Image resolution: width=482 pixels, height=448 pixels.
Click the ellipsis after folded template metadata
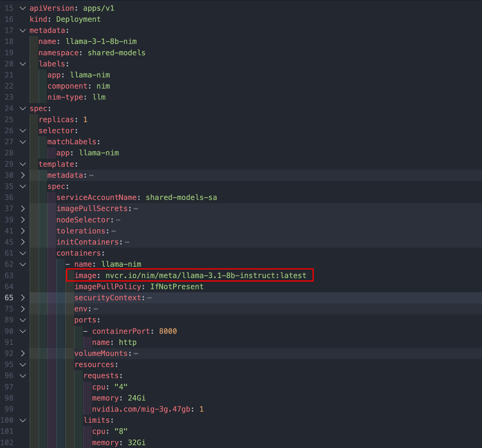tap(91, 175)
